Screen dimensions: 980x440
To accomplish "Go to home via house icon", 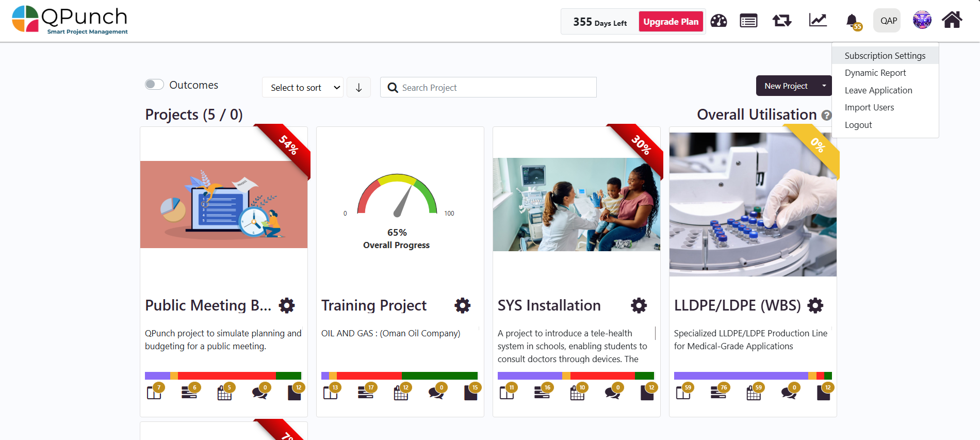I will click(952, 21).
